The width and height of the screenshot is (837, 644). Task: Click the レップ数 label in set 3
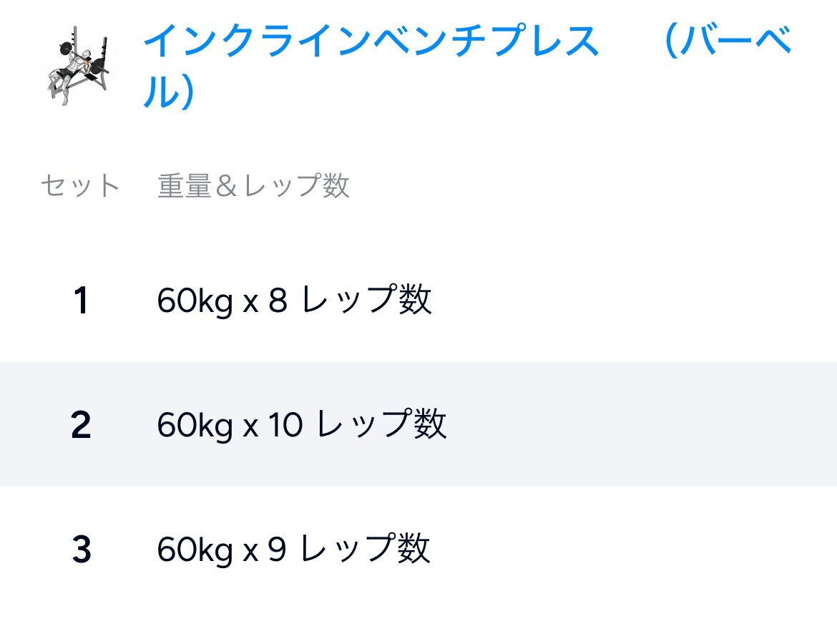click(x=365, y=550)
